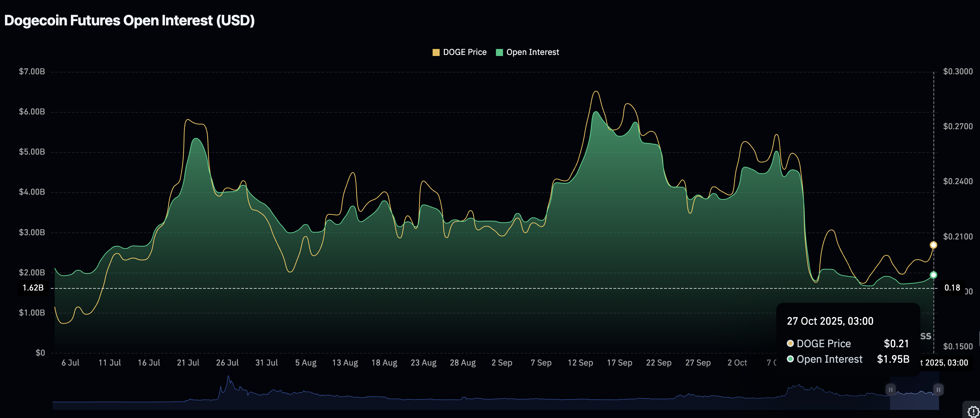980x418 pixels.
Task: Click the Dogecoin Futures Open Interest title
Action: coord(129,20)
